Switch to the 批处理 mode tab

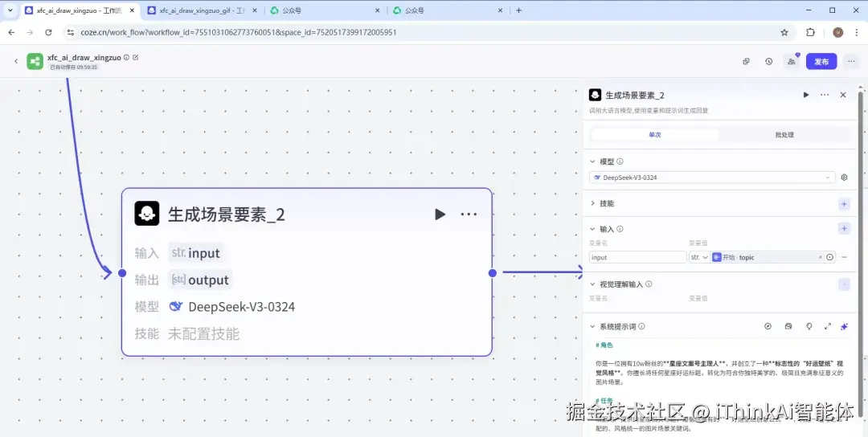[784, 135]
